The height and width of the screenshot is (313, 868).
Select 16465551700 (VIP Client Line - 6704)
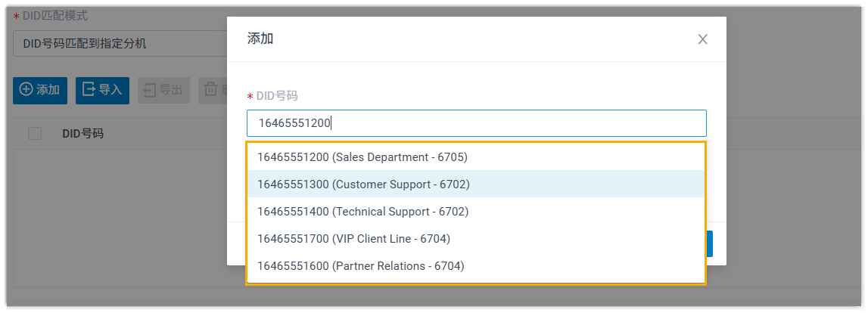[x=353, y=239]
